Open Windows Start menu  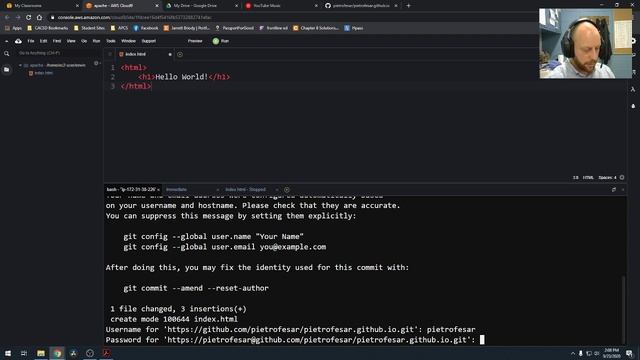click(x=8, y=353)
